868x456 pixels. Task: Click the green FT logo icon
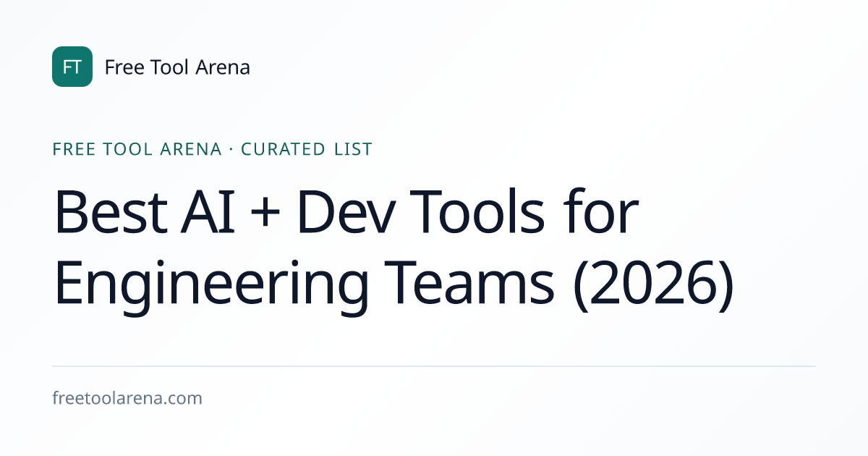(x=72, y=67)
